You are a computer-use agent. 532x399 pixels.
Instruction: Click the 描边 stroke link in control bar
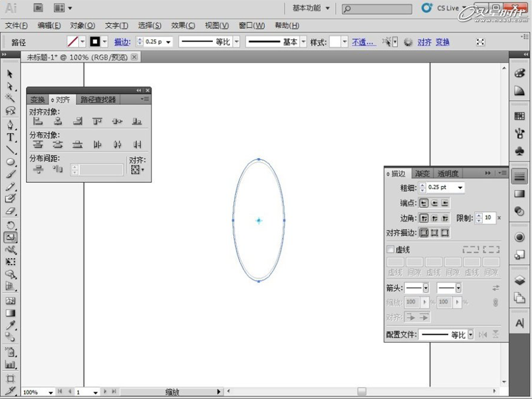tap(122, 42)
